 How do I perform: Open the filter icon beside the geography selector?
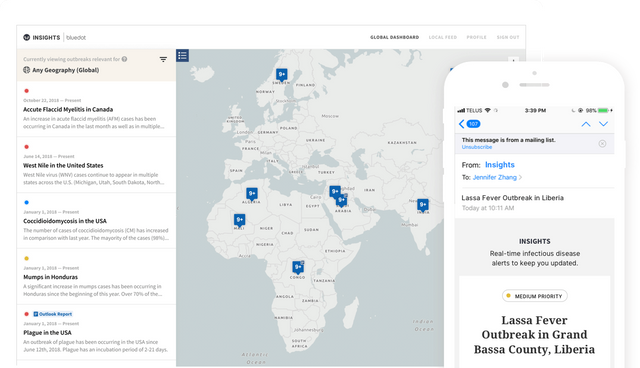[x=163, y=60]
